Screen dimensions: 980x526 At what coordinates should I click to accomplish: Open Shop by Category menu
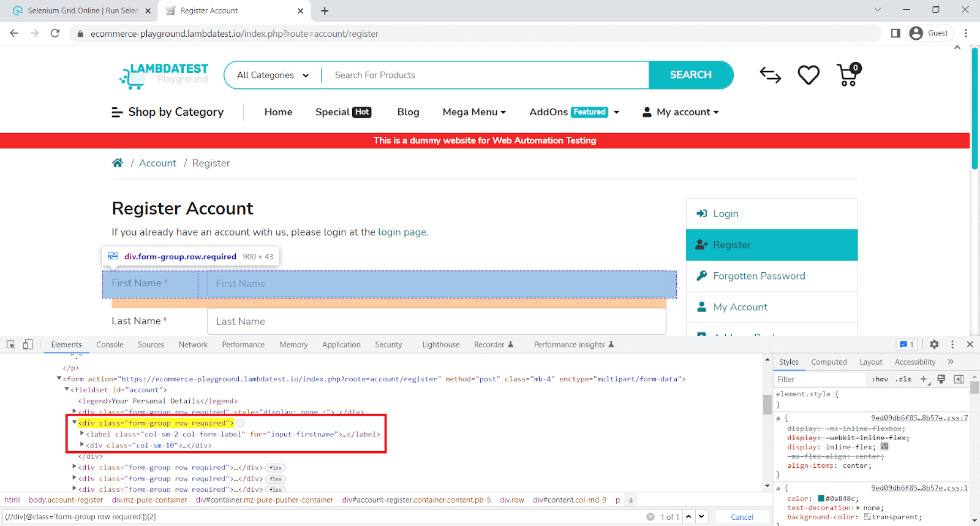point(167,112)
